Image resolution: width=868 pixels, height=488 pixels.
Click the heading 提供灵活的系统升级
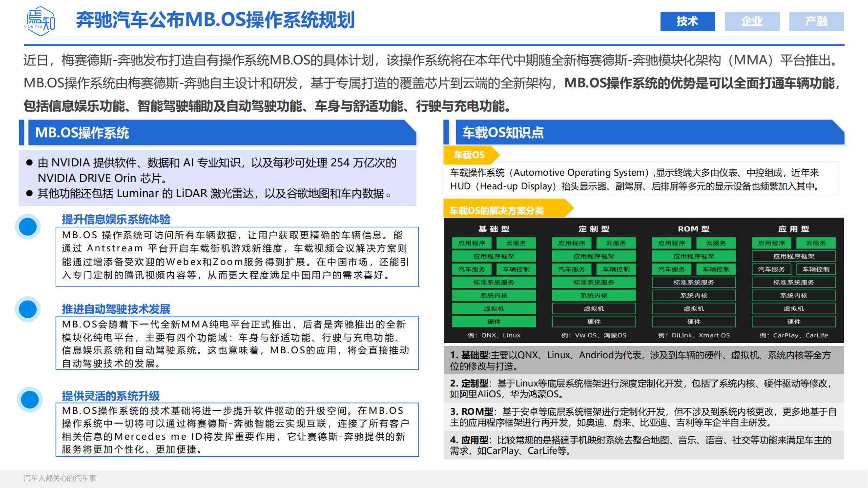[x=111, y=396]
